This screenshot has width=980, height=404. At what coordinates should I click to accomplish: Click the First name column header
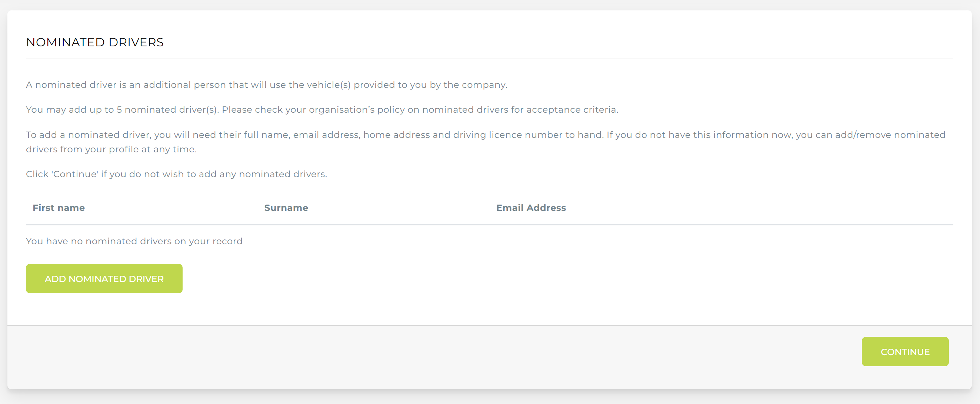click(x=59, y=208)
